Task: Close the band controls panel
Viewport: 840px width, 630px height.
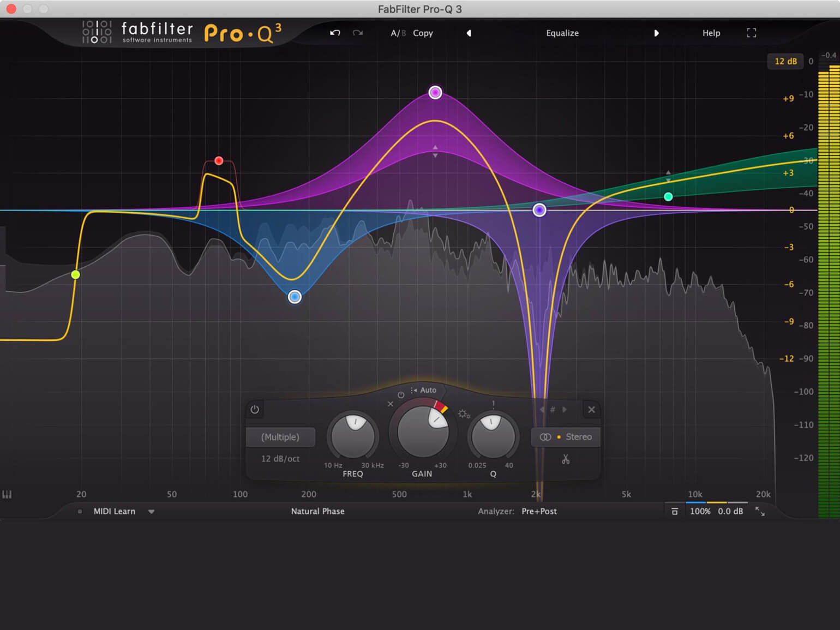Action: (591, 410)
